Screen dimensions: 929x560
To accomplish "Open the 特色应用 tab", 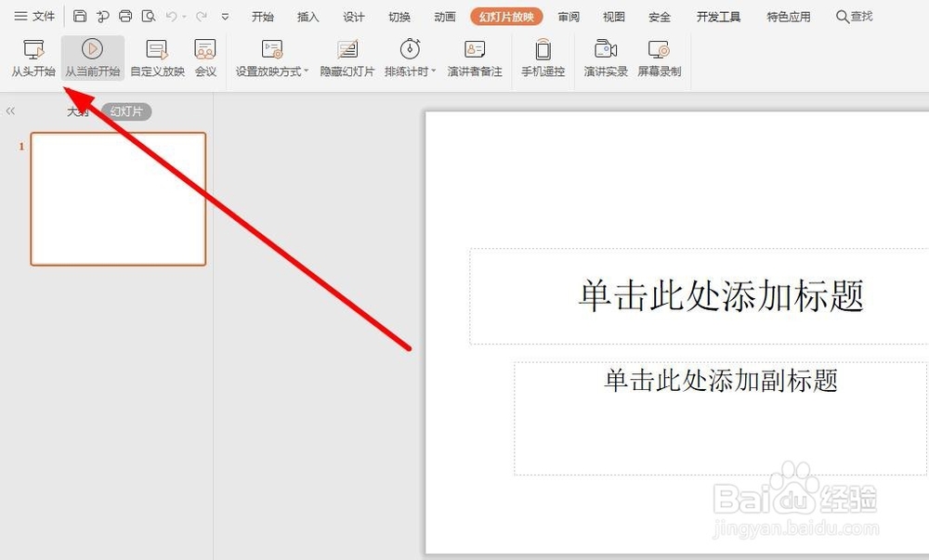I will click(788, 16).
